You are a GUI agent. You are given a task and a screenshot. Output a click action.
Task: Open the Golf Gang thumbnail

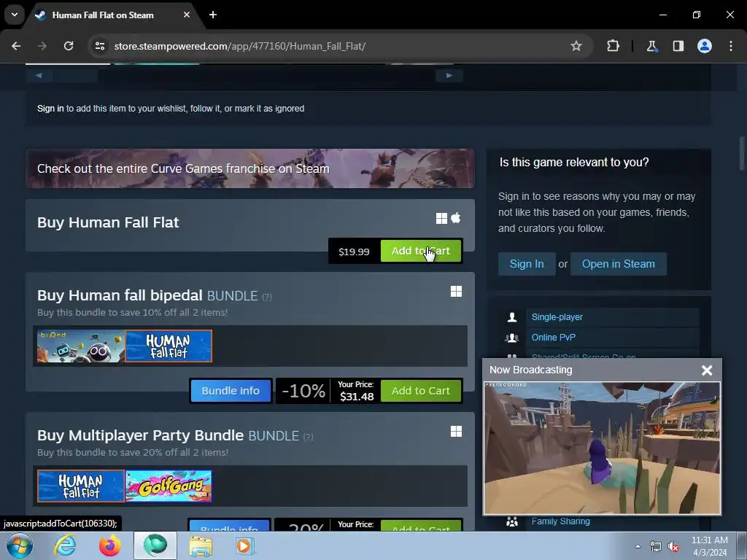(x=169, y=486)
